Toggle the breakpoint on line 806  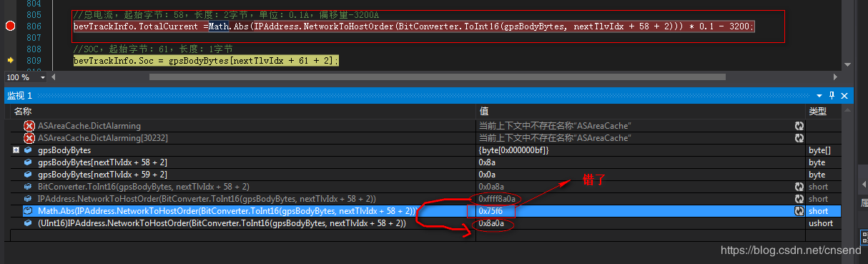tap(10, 26)
